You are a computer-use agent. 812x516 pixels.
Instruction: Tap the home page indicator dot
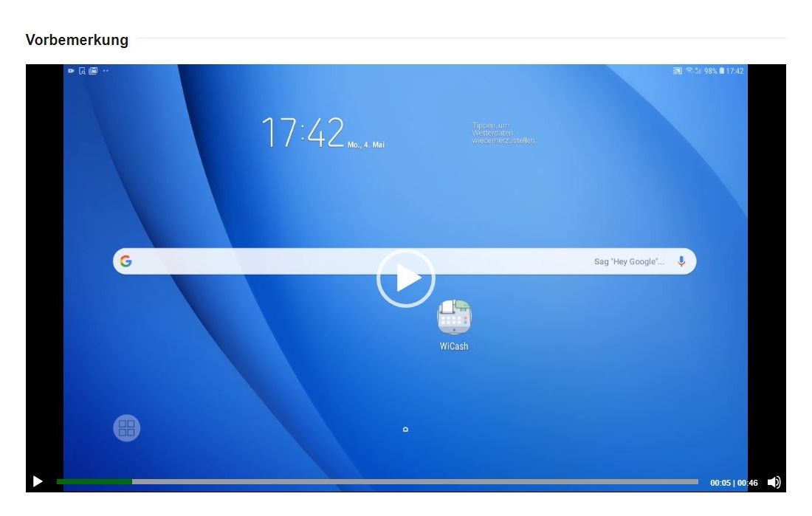[405, 429]
